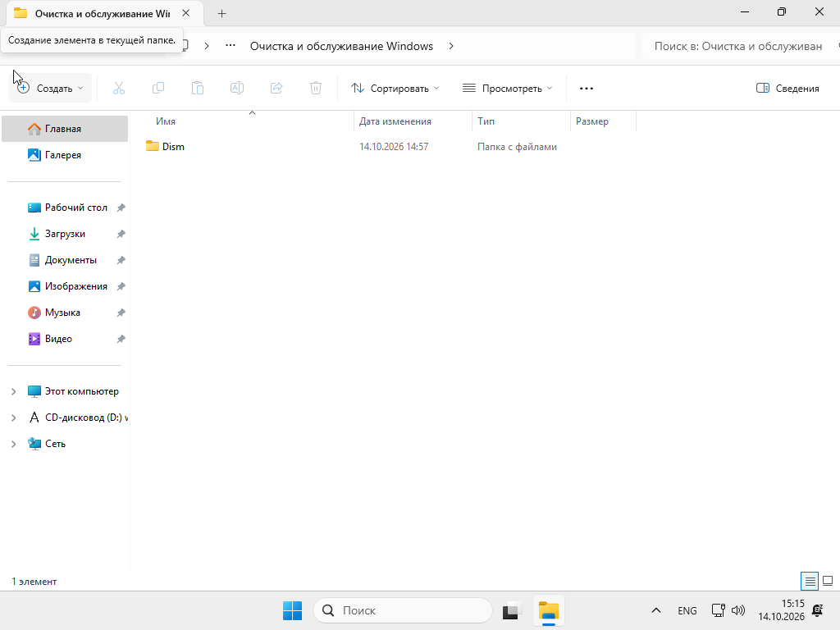
Task: Switch to large thumbnails view in status bar
Action: click(828, 582)
